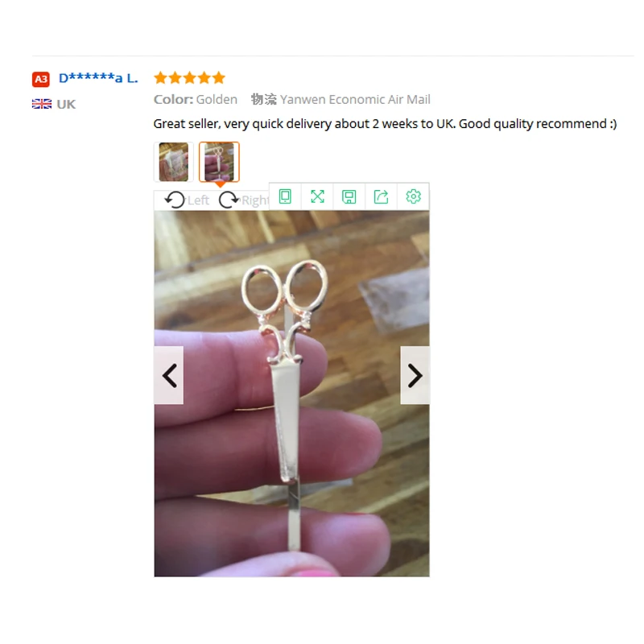Click the red A3 buyer level badge
This screenshot has height=644, width=644.
[42, 80]
